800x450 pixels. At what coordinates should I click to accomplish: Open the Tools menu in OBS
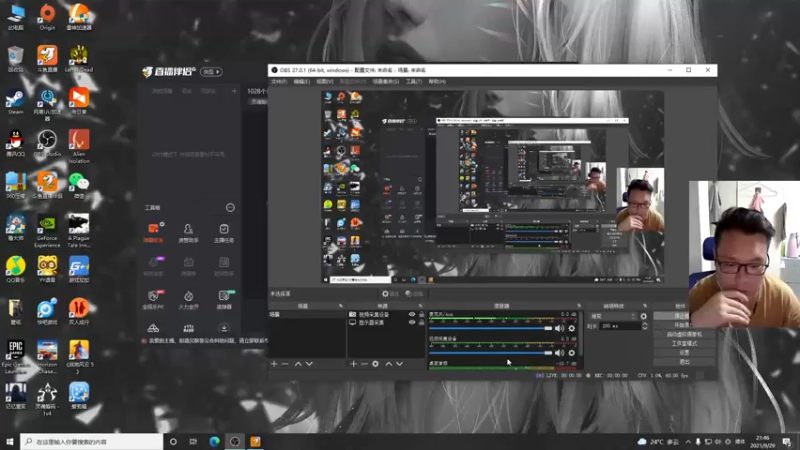[414, 82]
